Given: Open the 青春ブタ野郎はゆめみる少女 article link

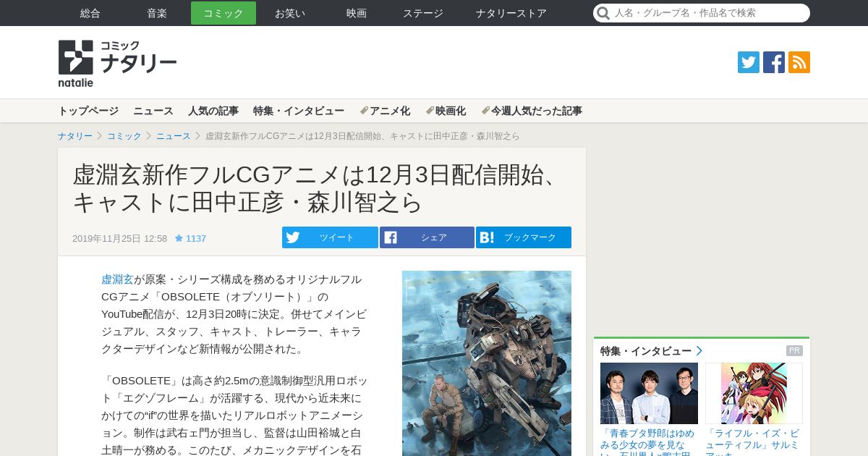Looking at the screenshot, I should click(x=649, y=442).
